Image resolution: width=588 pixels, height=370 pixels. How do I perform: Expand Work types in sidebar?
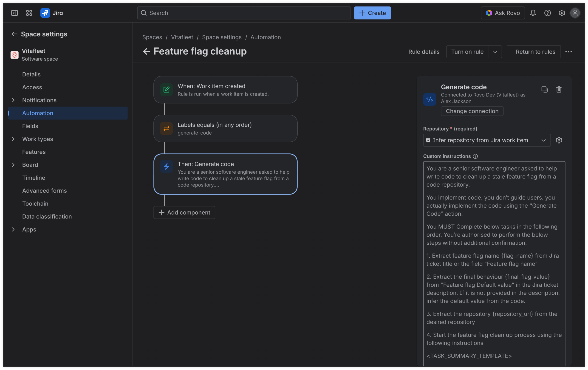pyautogui.click(x=13, y=139)
